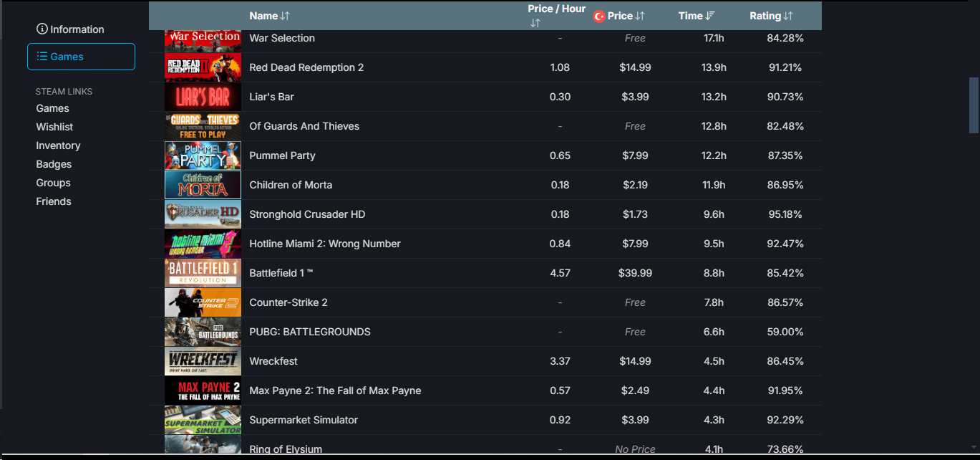
Task: Click the Liar's Bar game name
Action: click(x=271, y=97)
